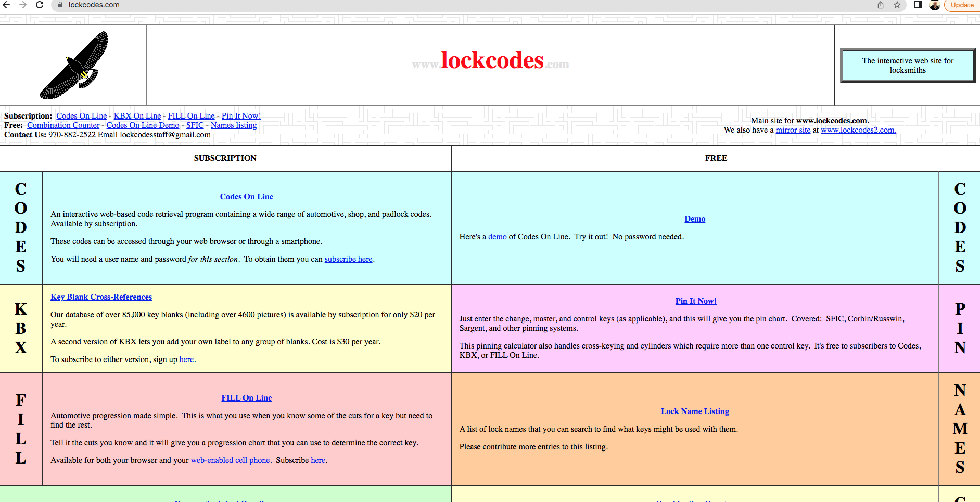Open the Names listing navigation link

(x=234, y=125)
